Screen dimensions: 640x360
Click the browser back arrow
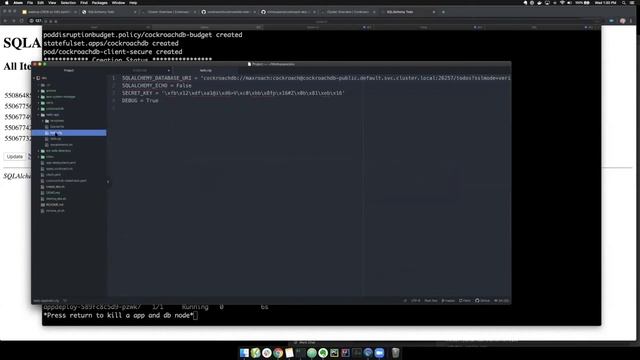5,20
